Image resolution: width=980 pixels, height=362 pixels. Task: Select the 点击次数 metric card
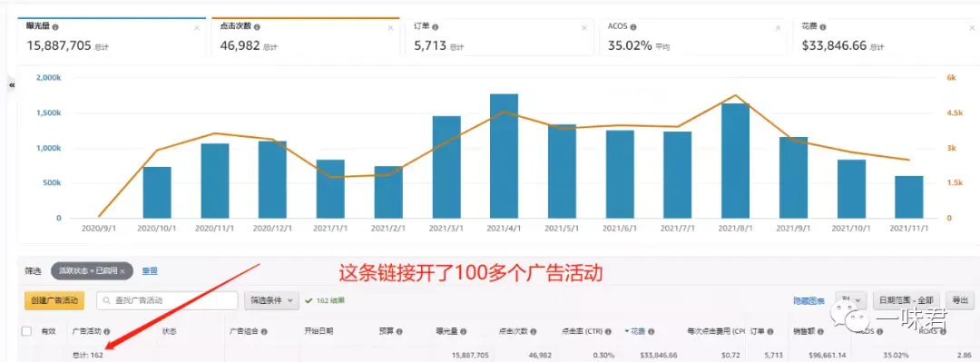pos(305,37)
